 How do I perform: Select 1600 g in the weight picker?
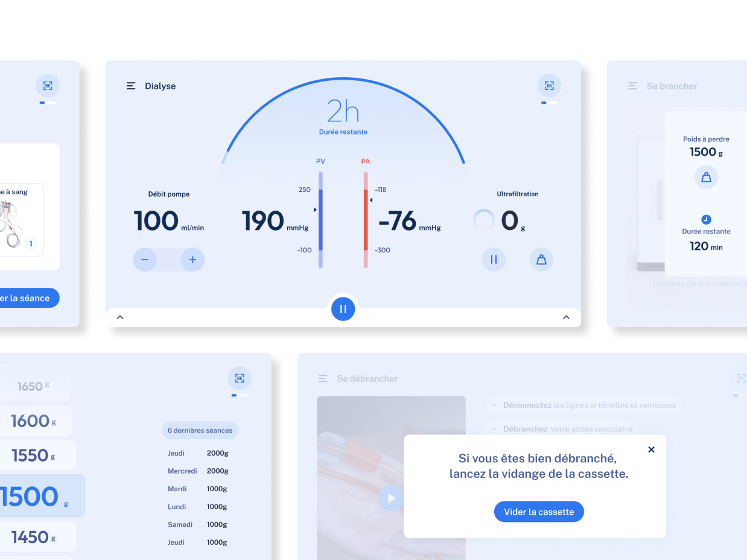(x=33, y=421)
